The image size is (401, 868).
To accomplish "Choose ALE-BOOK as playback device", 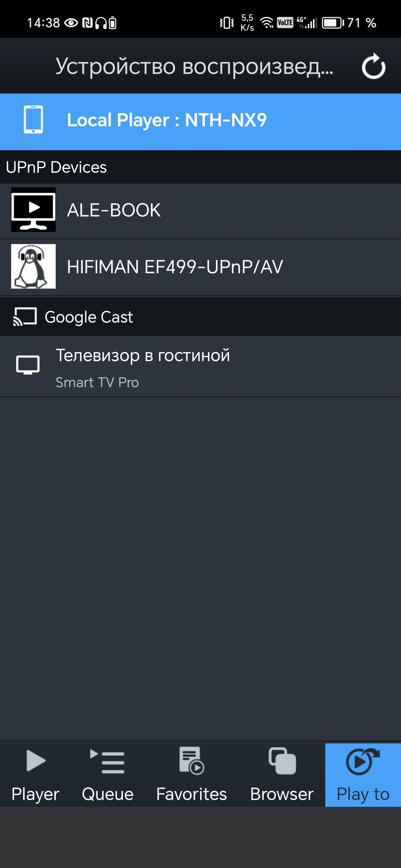I will (114, 210).
